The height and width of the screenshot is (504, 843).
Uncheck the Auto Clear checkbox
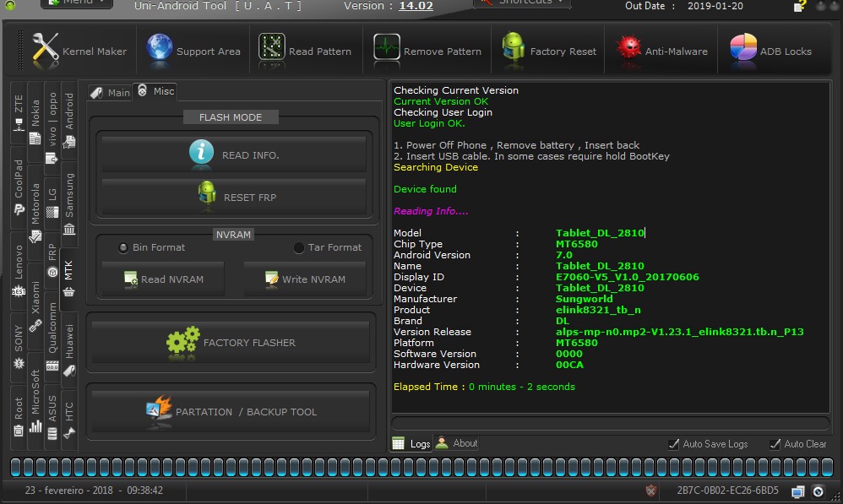[x=775, y=444]
